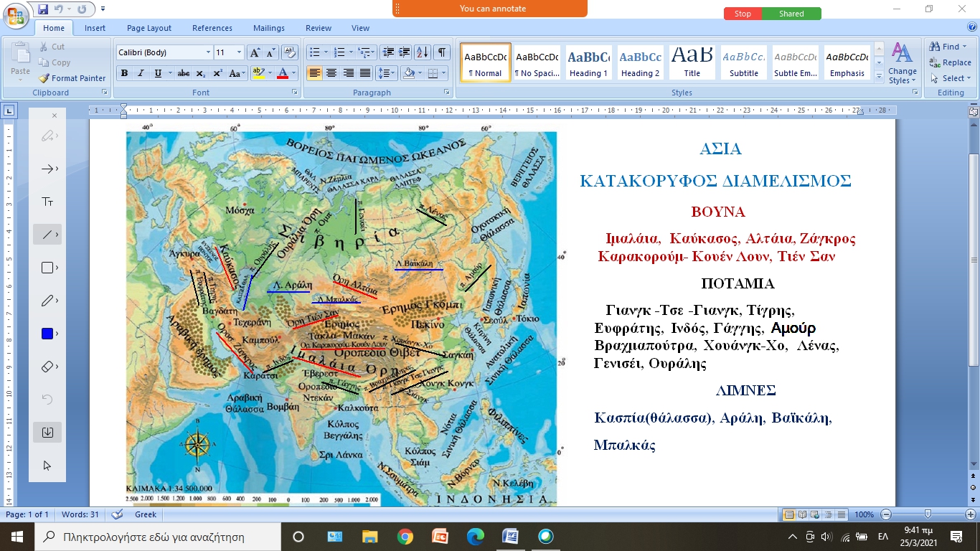The width and height of the screenshot is (980, 551).
Task: Switch to the mouse pointer tool
Action: tap(47, 466)
